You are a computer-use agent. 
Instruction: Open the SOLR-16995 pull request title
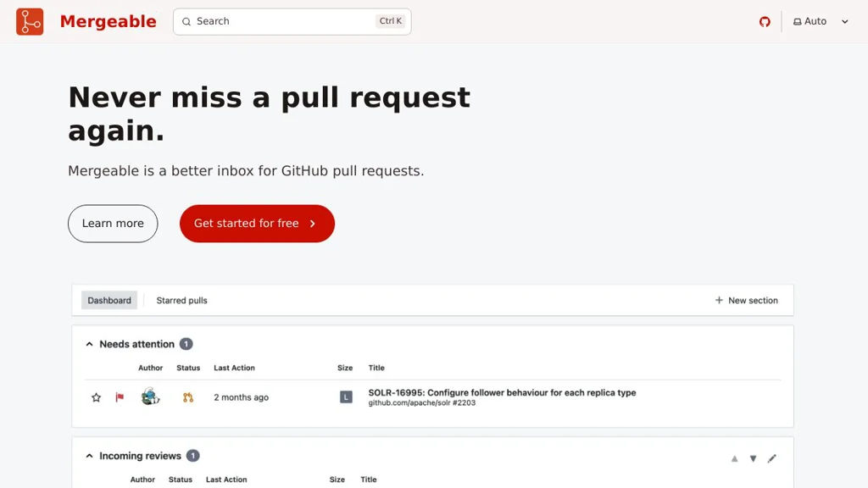coord(502,393)
